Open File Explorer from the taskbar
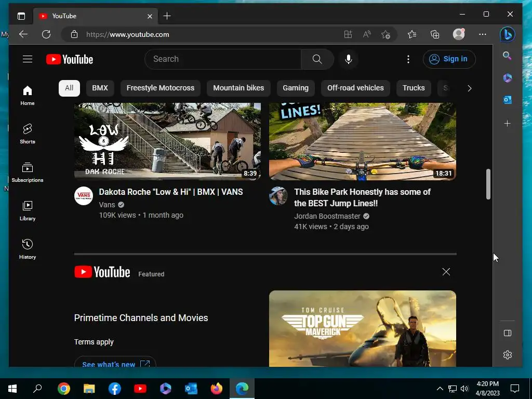Screen dimensions: 532x399 [x=89, y=389]
